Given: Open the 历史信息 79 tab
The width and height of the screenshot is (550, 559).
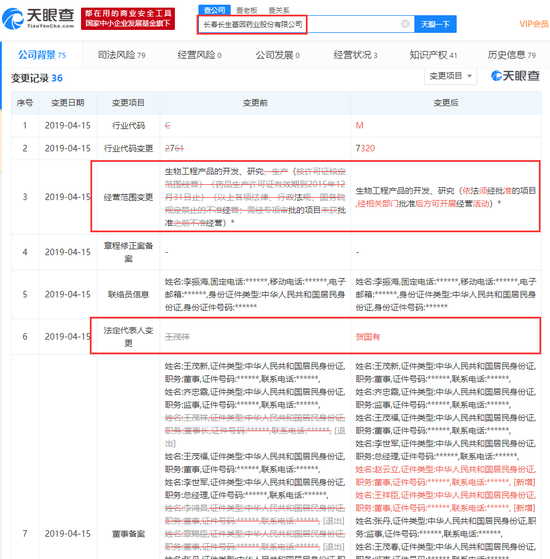Looking at the screenshot, I should pos(512,55).
